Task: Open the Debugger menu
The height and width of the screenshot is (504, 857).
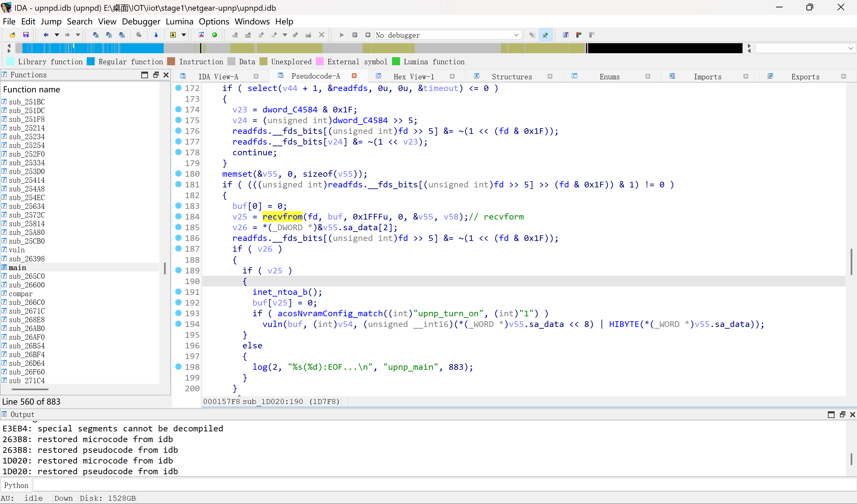Action: (x=141, y=21)
